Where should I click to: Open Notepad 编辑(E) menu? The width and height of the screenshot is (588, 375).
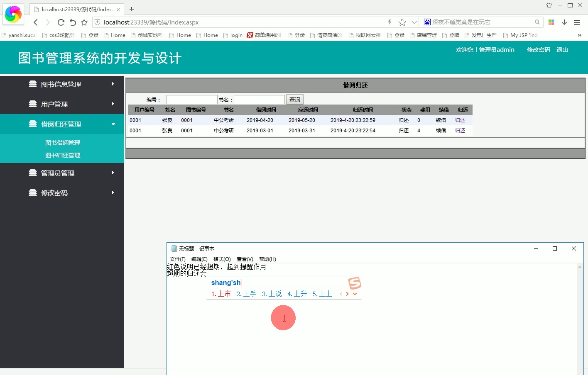[199, 259]
